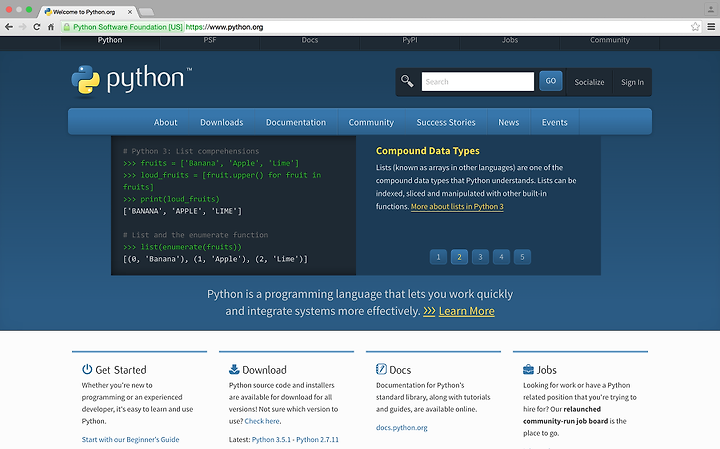Jump to carousel slide 5
Viewport: 720px width, 449px height.
pyautogui.click(x=522, y=257)
